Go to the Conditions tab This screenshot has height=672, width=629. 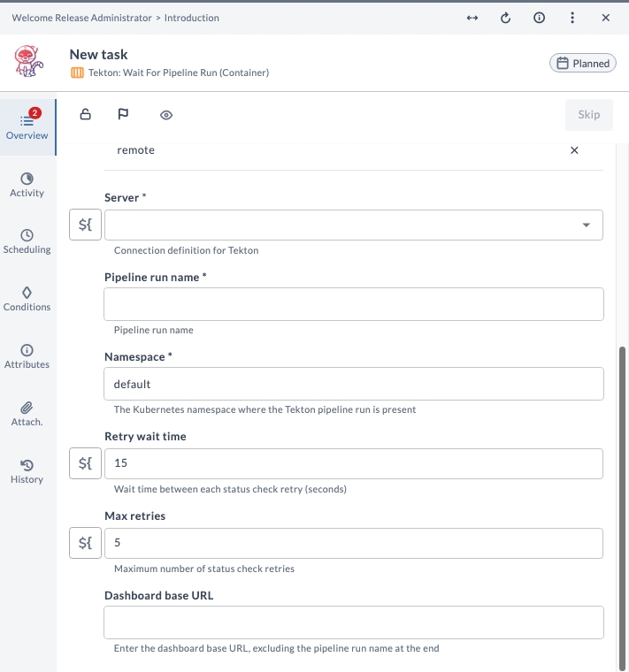coord(27,299)
